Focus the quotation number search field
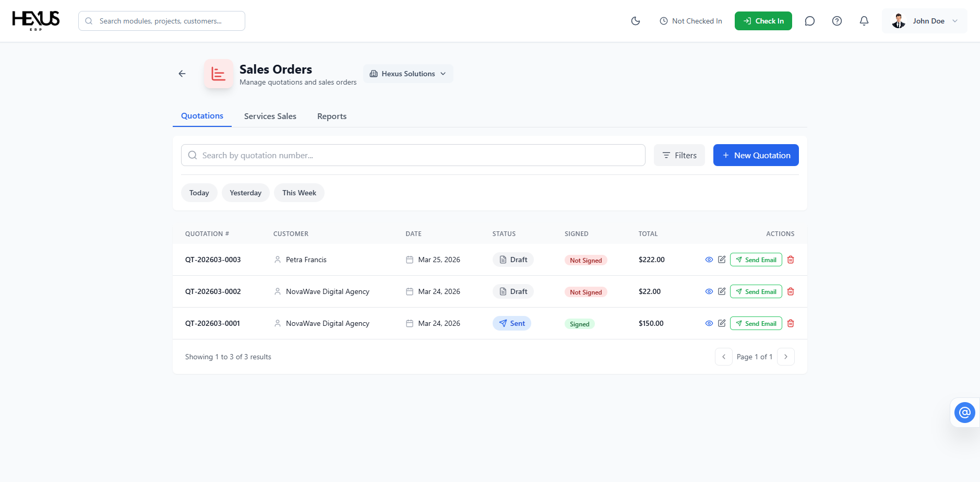Screen dimensions: 980x482 tap(413, 155)
